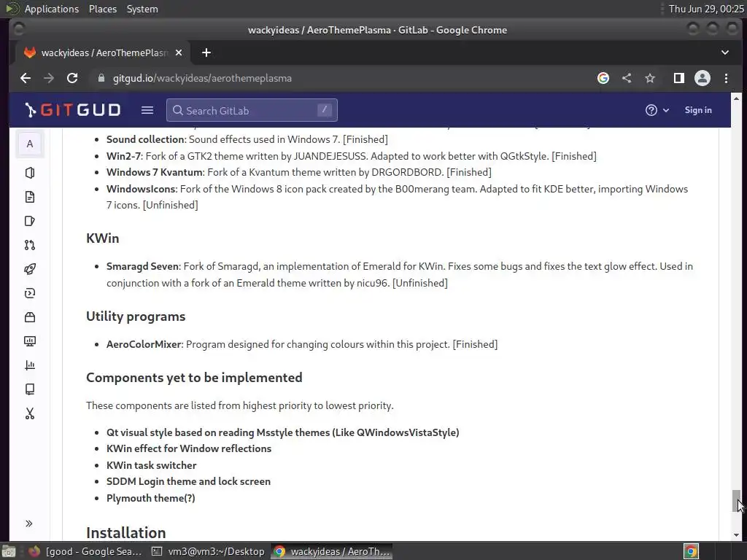Screen dimensions: 747x560
Task: Expand sidebar with double chevron
Action: pyautogui.click(x=29, y=524)
